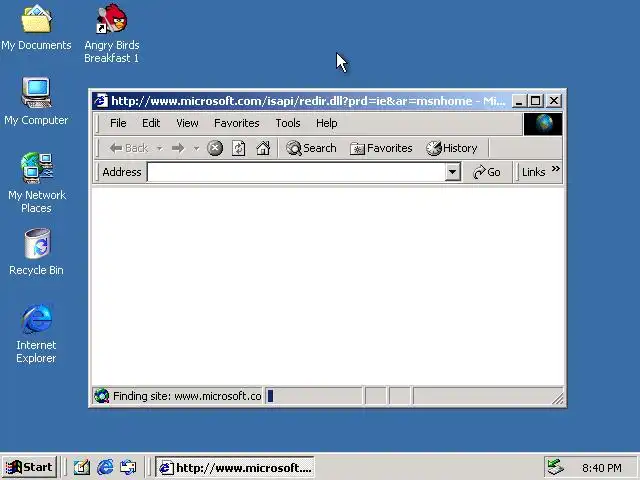640x480 pixels.
Task: Open the Favorites menu in menu bar
Action: [237, 123]
